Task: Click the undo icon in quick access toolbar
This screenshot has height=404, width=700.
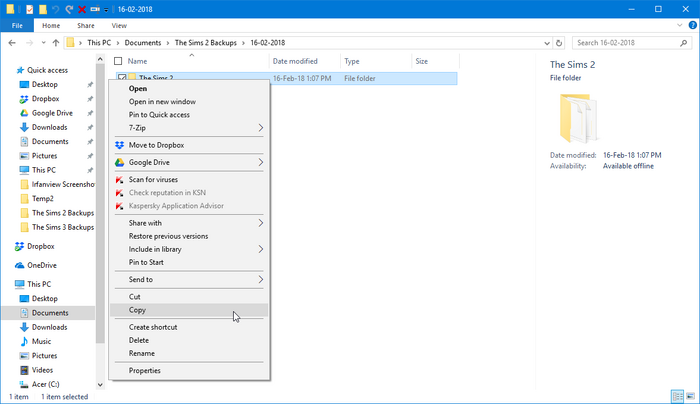Action: click(x=55, y=9)
